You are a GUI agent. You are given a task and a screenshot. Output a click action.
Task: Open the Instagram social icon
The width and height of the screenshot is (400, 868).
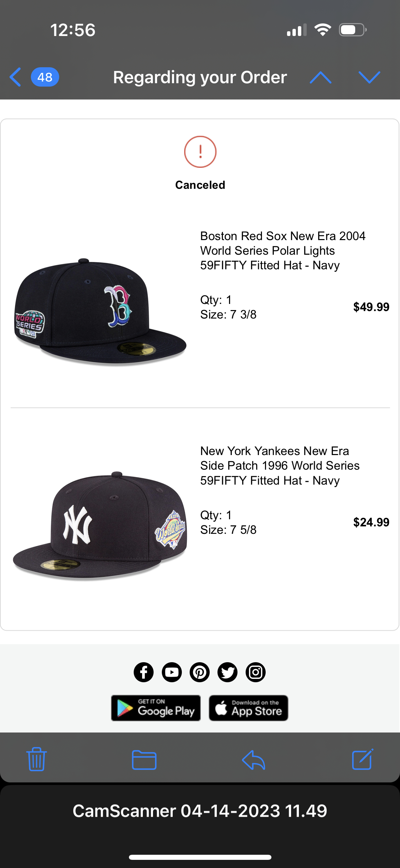(x=255, y=672)
